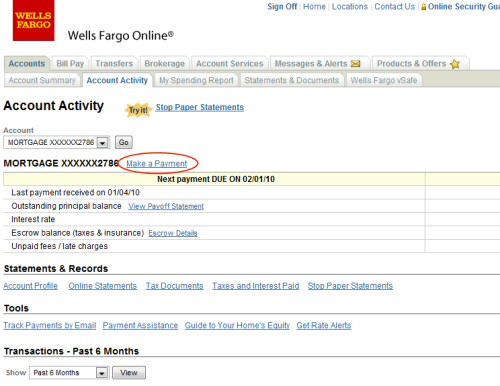Open the Account dropdown arrow
This screenshot has width=500, height=386.
103,143
